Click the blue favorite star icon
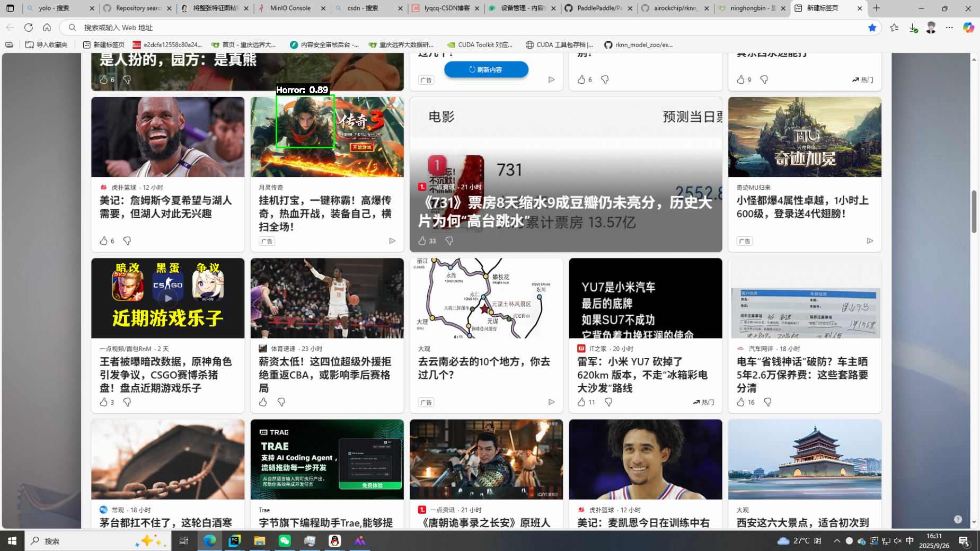The image size is (980, 551). (872, 28)
